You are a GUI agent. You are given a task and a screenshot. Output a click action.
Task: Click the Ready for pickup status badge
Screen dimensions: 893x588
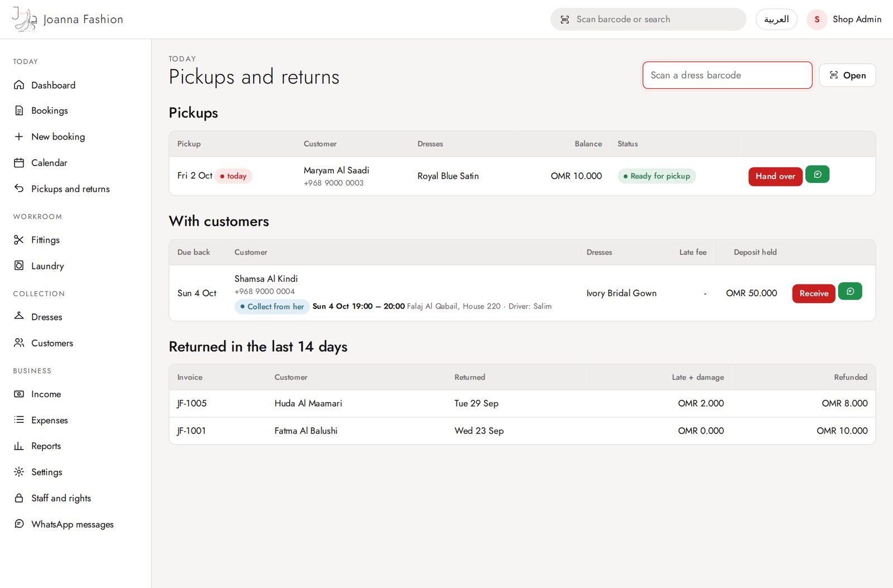click(656, 176)
